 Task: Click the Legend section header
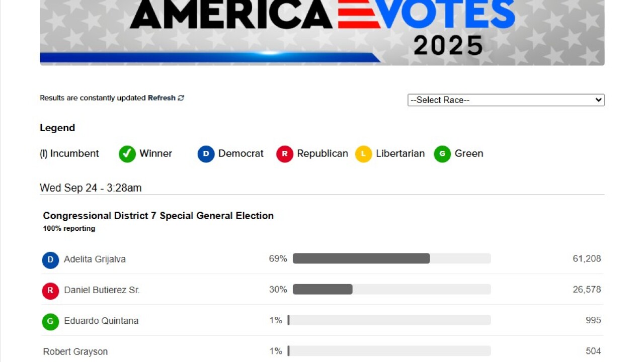click(x=57, y=128)
